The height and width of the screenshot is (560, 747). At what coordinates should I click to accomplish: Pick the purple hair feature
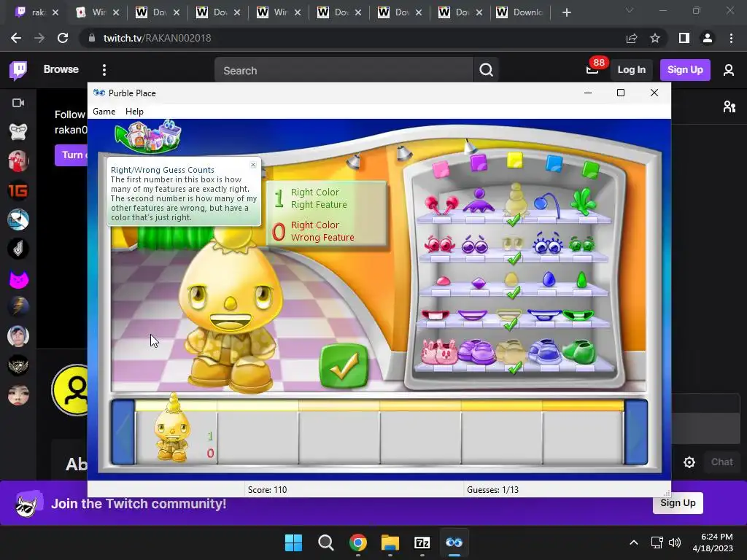point(479,201)
